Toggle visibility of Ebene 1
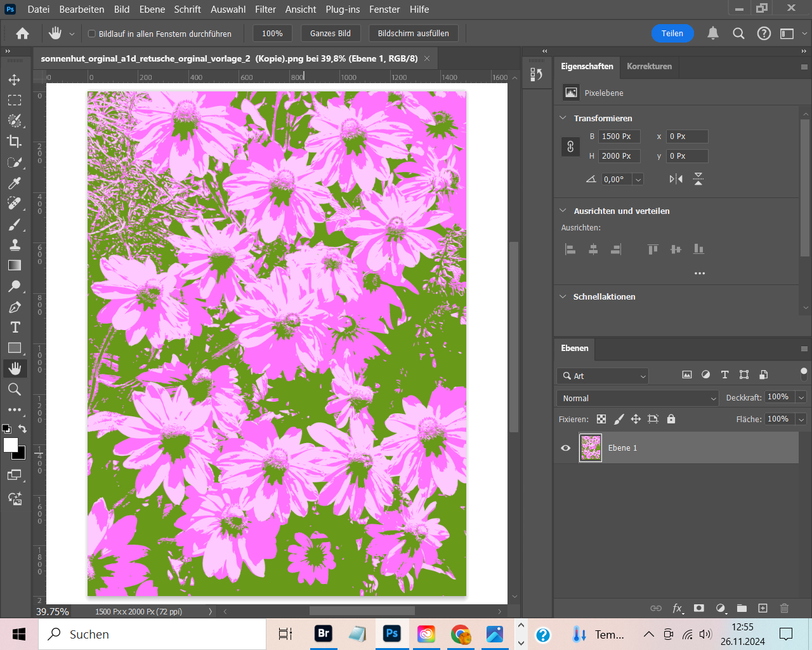The height and width of the screenshot is (650, 812). click(565, 448)
